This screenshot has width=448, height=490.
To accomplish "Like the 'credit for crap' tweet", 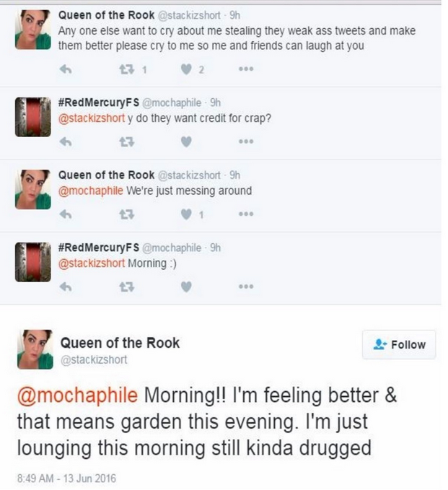I will 185,143.
